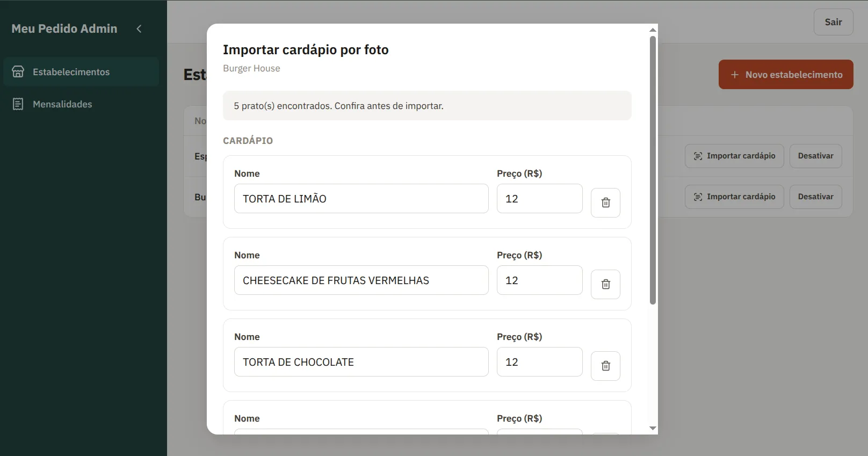Click Desativar in the second row

point(815,197)
